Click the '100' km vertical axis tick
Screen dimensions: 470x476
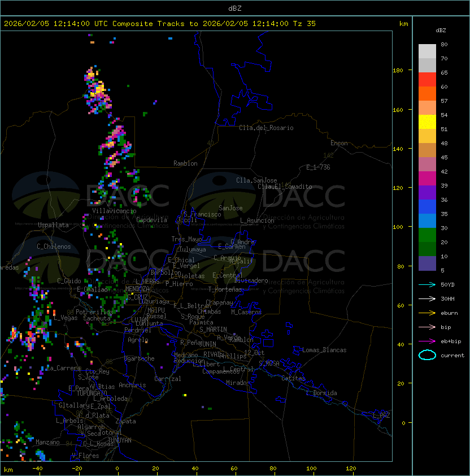point(398,227)
